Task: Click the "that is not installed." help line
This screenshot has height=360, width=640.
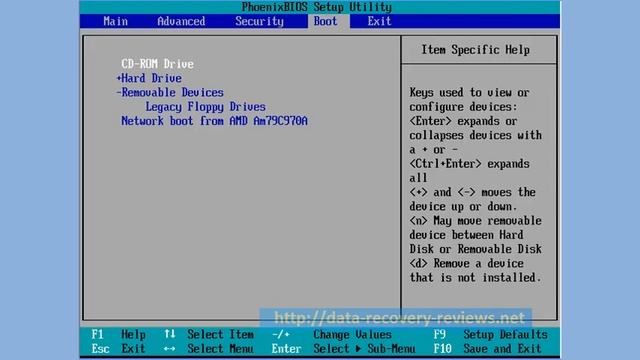Action: pos(476,278)
